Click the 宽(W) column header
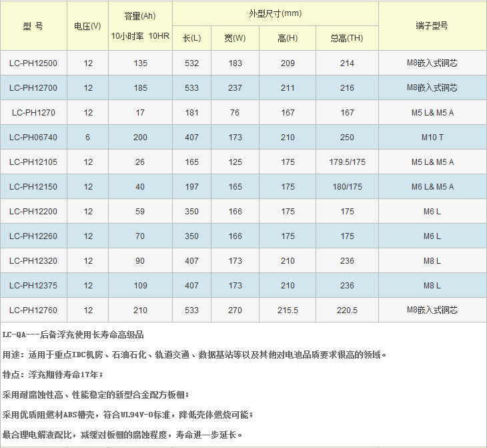The image size is (487, 448). 235,38
